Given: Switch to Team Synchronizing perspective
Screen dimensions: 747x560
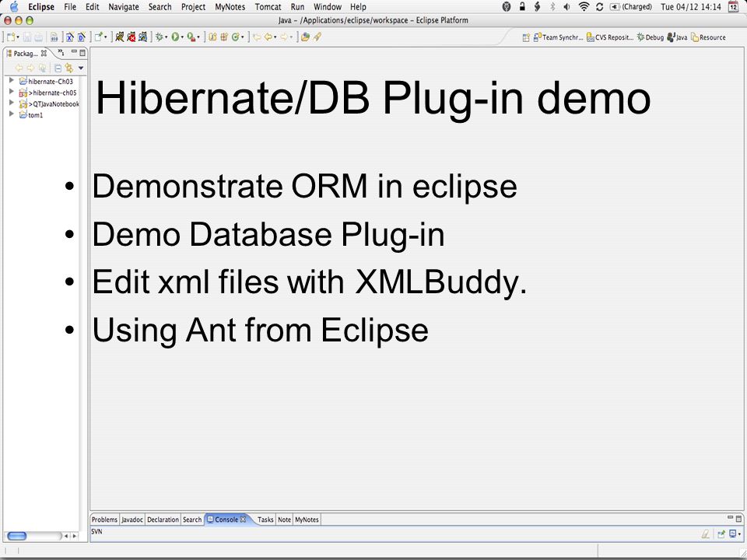Looking at the screenshot, I should [x=559, y=37].
